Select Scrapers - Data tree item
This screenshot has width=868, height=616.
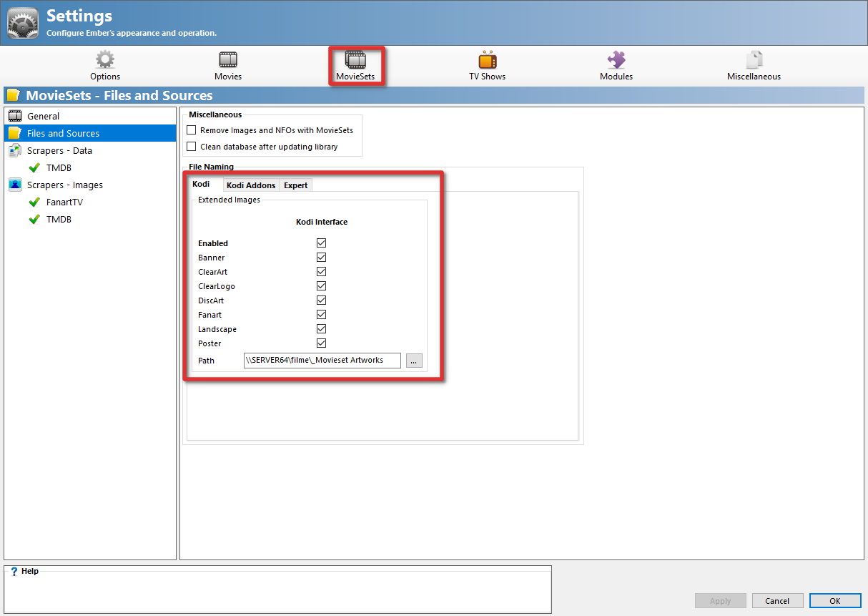[90, 150]
